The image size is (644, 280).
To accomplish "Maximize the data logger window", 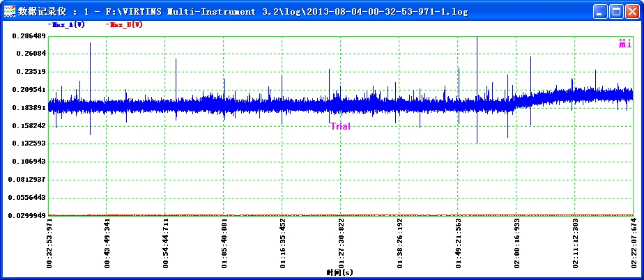I will point(616,12).
